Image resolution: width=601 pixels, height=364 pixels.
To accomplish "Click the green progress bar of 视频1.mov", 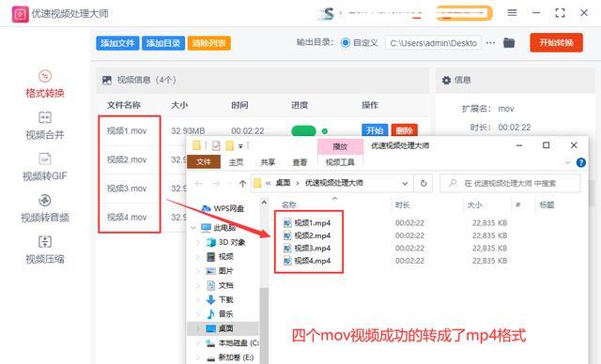I will [303, 131].
